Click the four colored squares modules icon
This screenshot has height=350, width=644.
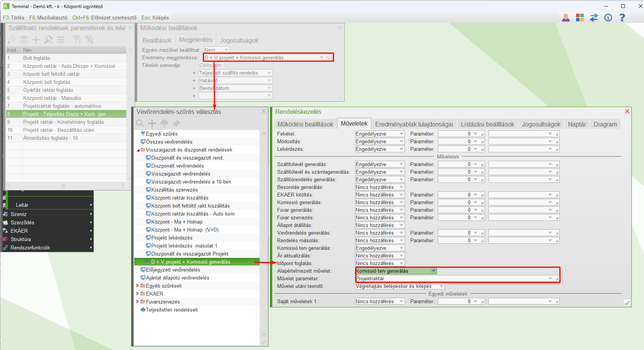[580, 18]
